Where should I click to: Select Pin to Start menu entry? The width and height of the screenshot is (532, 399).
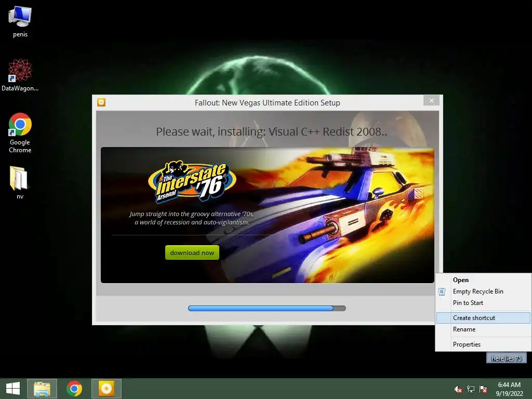point(483,303)
